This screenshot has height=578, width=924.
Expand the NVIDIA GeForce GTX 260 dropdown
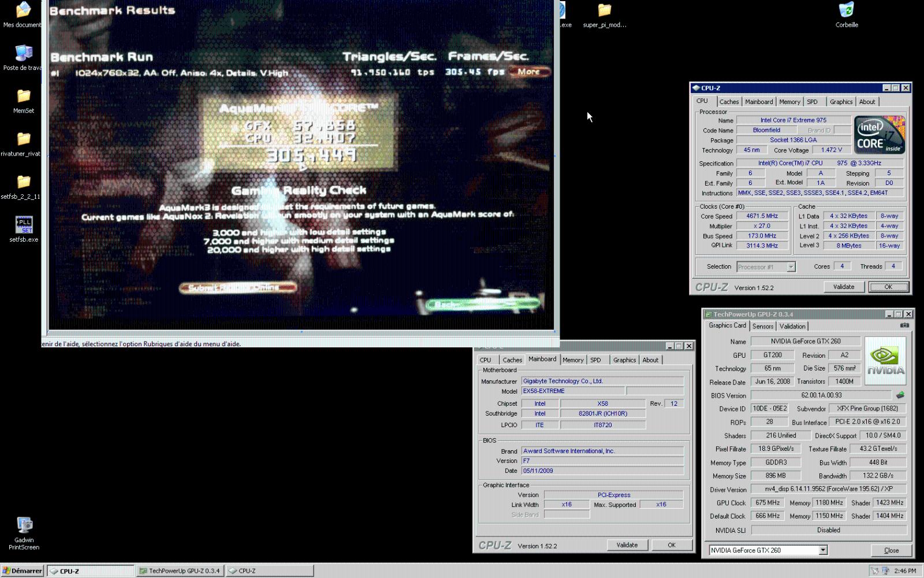click(823, 550)
